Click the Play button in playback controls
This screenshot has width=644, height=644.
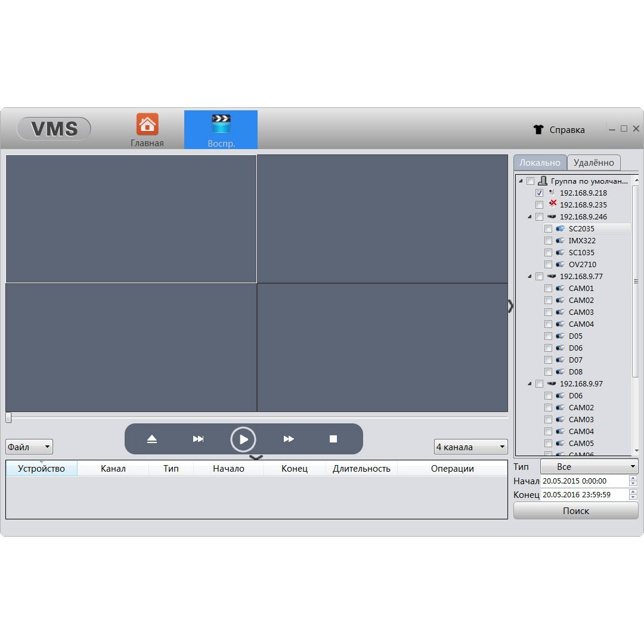243,439
